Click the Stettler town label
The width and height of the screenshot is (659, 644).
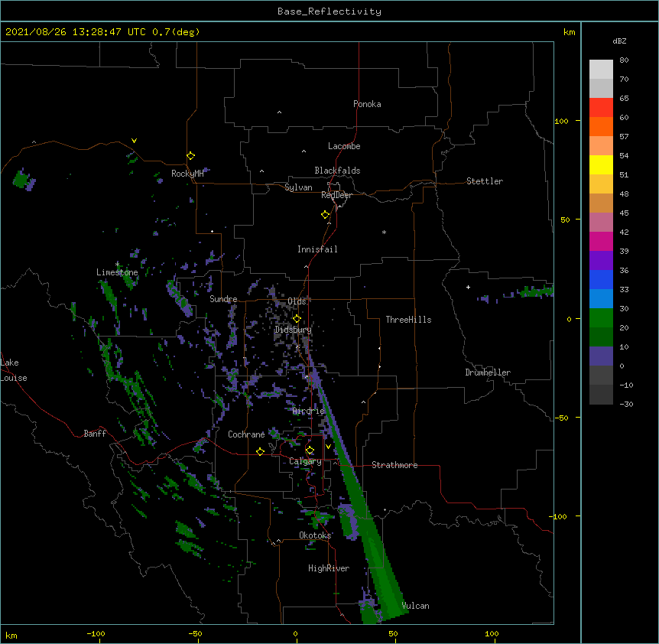pyautogui.click(x=485, y=181)
